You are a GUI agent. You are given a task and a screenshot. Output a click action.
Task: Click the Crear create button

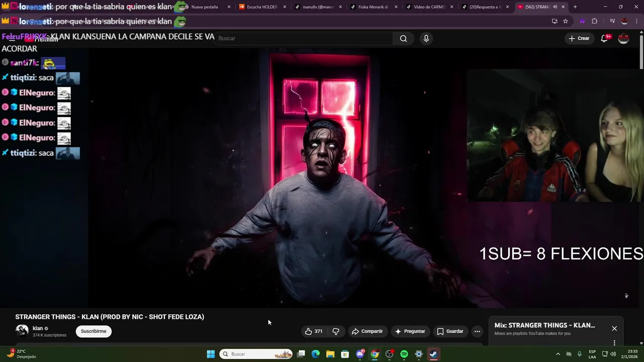pos(579,38)
